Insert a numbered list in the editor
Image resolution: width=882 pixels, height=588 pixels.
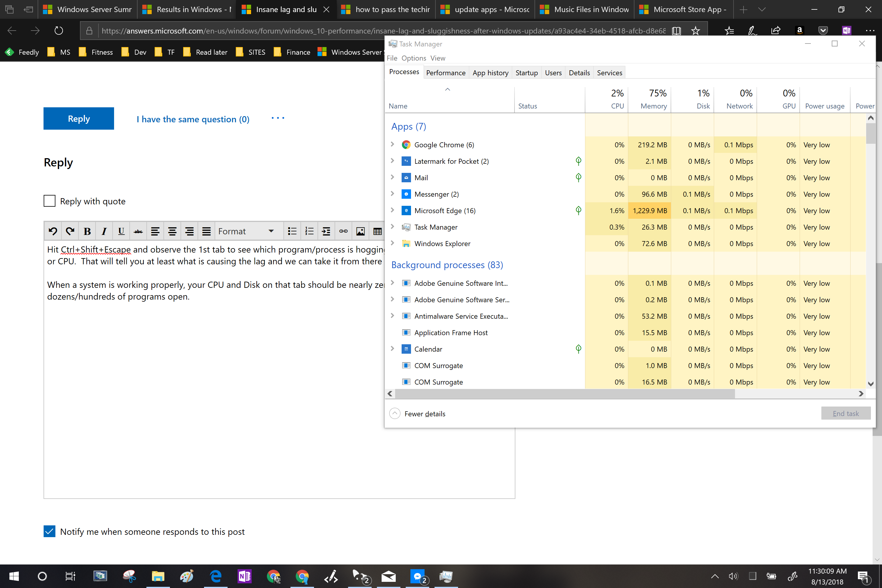tap(309, 231)
